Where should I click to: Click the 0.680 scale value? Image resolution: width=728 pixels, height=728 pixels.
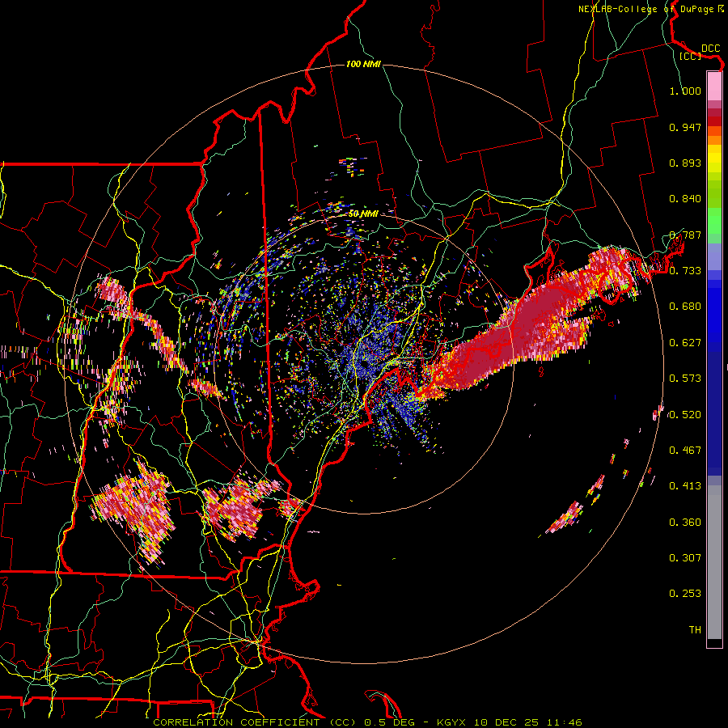[685, 307]
